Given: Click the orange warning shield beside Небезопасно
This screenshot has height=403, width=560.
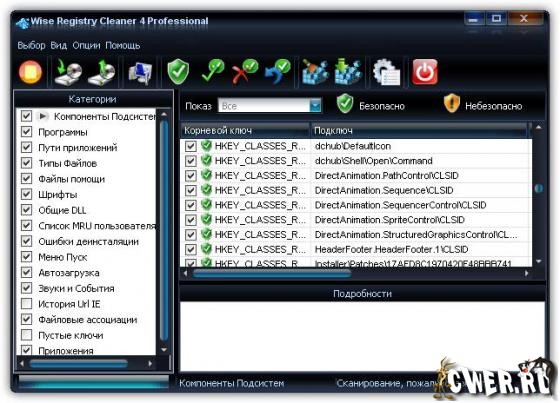Looking at the screenshot, I should point(451,104).
